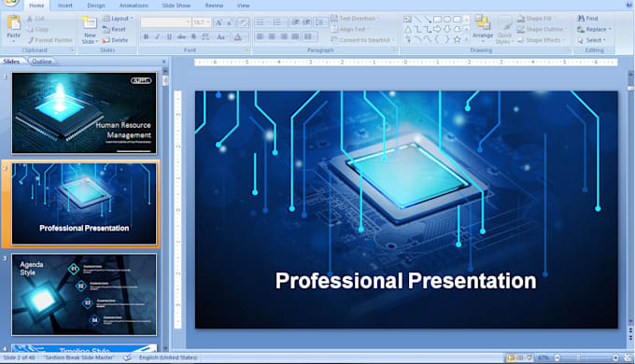Open the font name combo box

coord(165,21)
